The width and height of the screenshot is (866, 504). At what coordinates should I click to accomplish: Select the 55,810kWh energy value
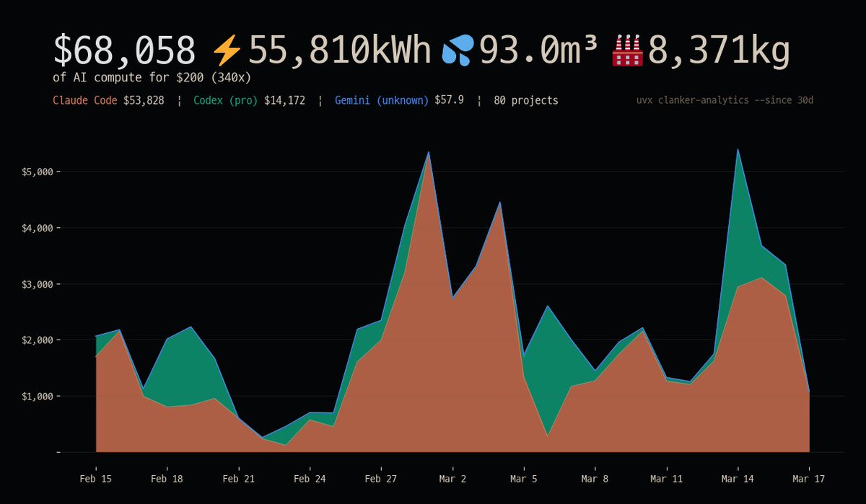pos(340,51)
